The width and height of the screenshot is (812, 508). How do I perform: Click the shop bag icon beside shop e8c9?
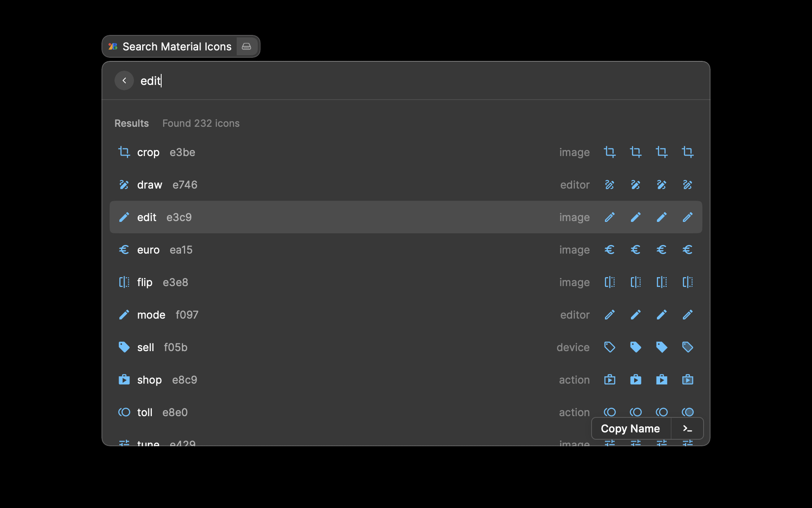click(x=124, y=380)
